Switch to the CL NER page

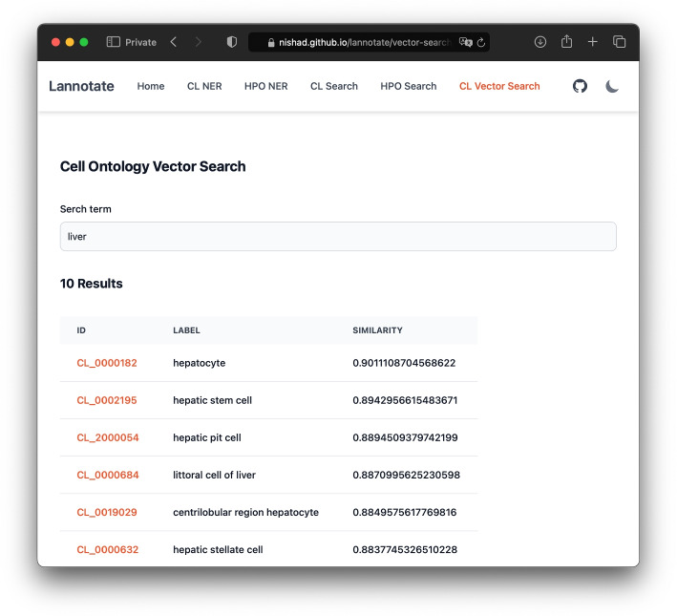(204, 86)
